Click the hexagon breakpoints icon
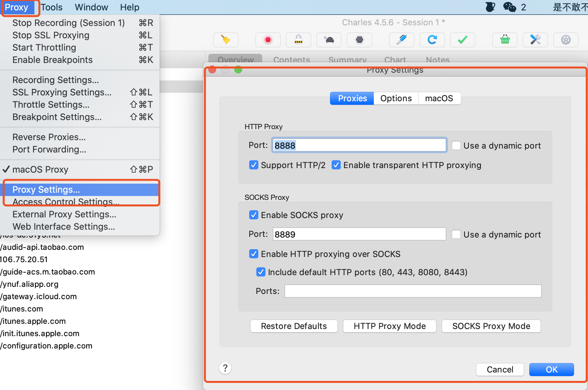Screen dimensions: 588x390 tap(359, 40)
